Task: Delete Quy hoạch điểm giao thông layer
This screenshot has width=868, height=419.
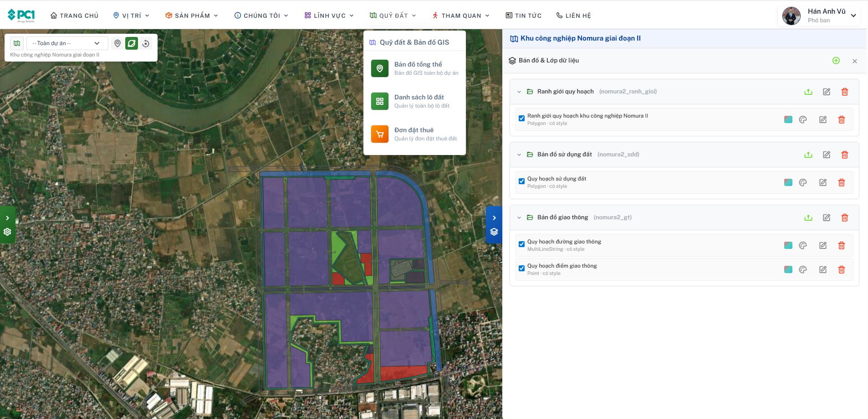Action: coord(841,269)
